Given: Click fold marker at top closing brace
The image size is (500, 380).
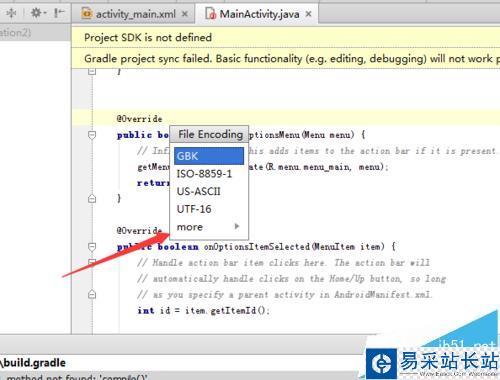Looking at the screenshot, I should (92, 71).
